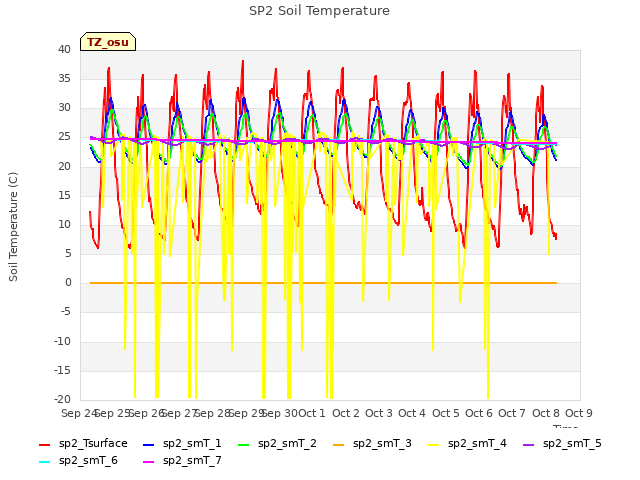This screenshot has width=640, height=480.
Task: Click the Soil Temperature (C) axis label
Action: click(x=13, y=227)
